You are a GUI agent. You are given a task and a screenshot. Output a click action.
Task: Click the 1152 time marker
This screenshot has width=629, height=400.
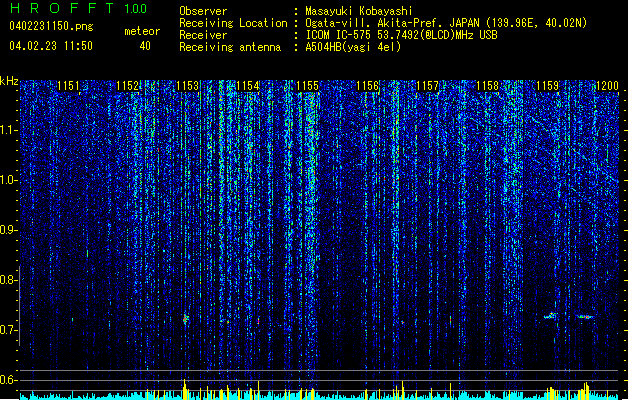tap(128, 86)
